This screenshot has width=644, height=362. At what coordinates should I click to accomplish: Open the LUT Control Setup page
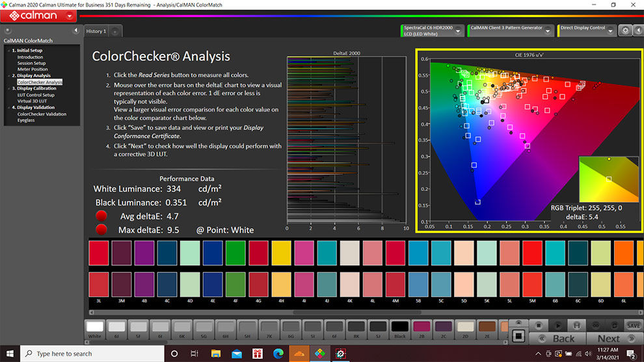click(x=36, y=95)
